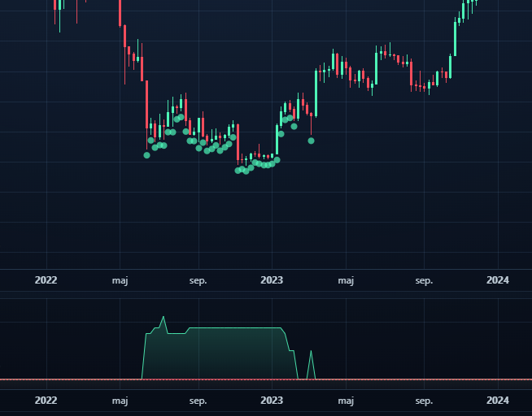Click the sep. label preceding 2024 on indicator pane axis

(x=424, y=401)
